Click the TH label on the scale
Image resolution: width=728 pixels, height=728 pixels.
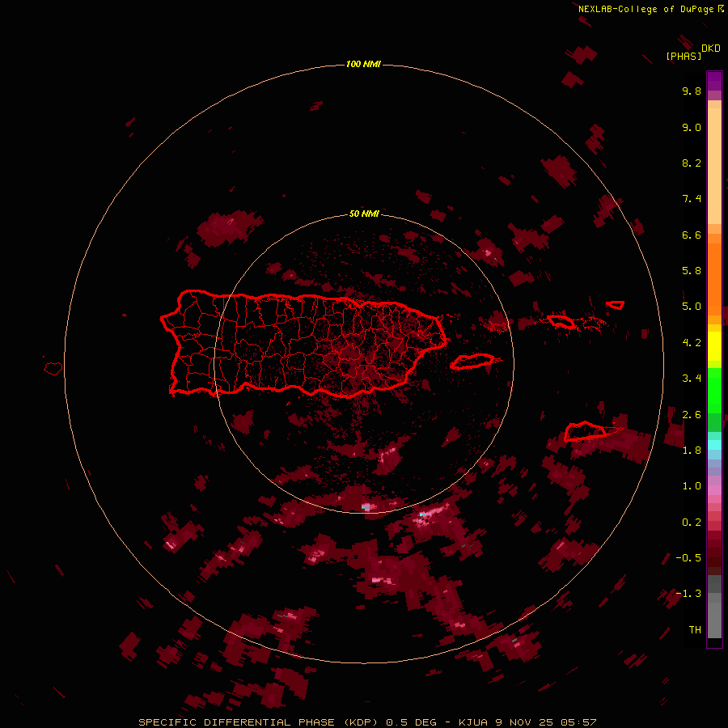coord(695,630)
